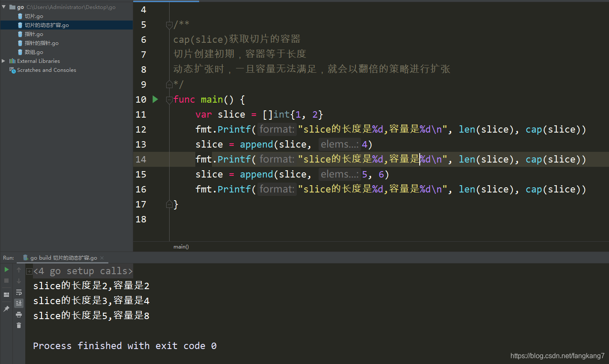609x364 pixels.
Task: Expand External Libraries node
Action: coord(4,61)
